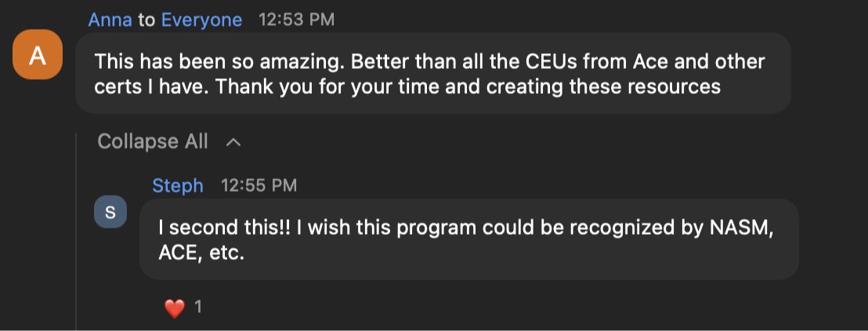Click the vertical thread line beside replies

click(76, 235)
